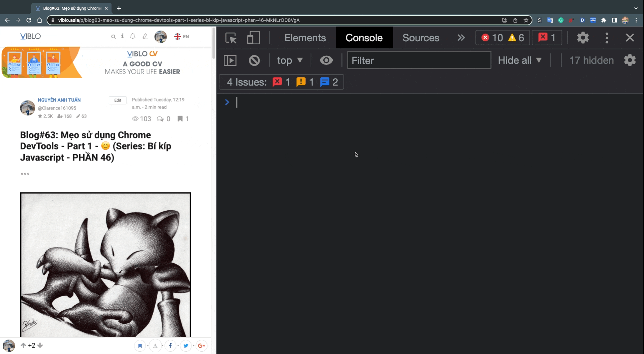The image size is (644, 354).
Task: Select the inspect element tool in DevTools
Action: point(230,38)
